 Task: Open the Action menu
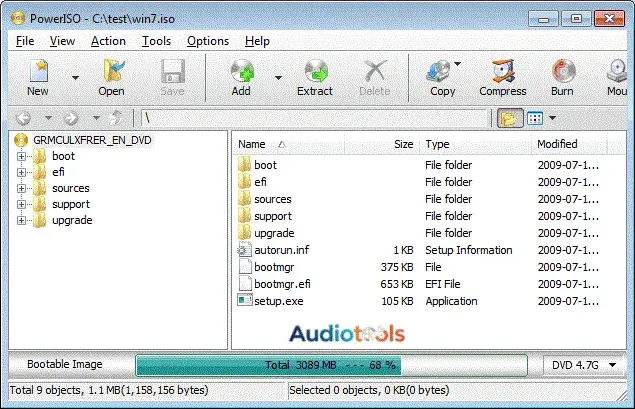click(x=108, y=41)
